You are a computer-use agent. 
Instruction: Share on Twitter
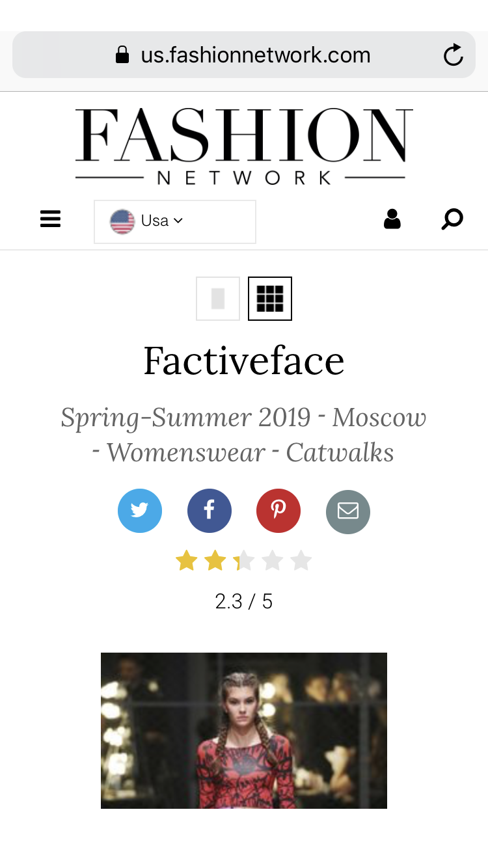click(140, 511)
